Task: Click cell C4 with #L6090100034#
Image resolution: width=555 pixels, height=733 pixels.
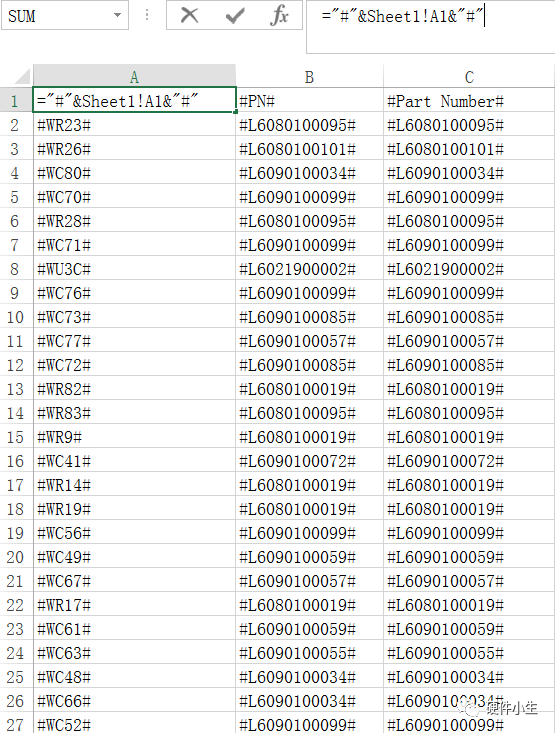Action: (x=469, y=172)
